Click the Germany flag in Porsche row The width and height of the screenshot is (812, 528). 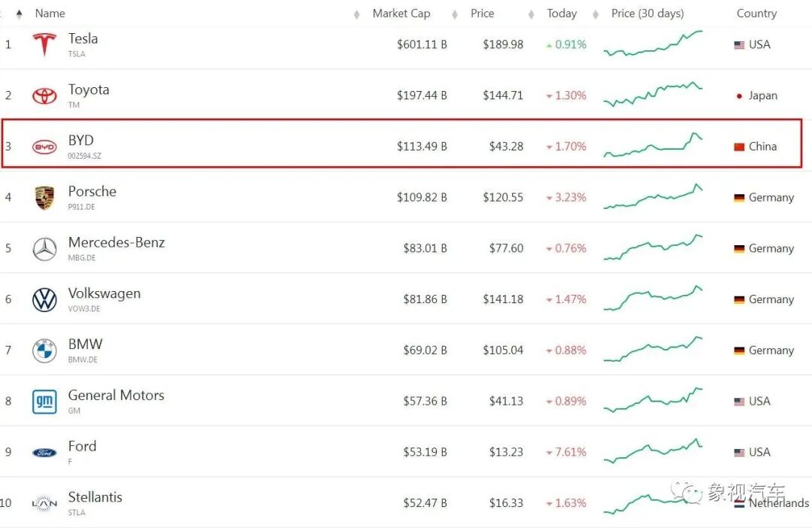point(739,198)
